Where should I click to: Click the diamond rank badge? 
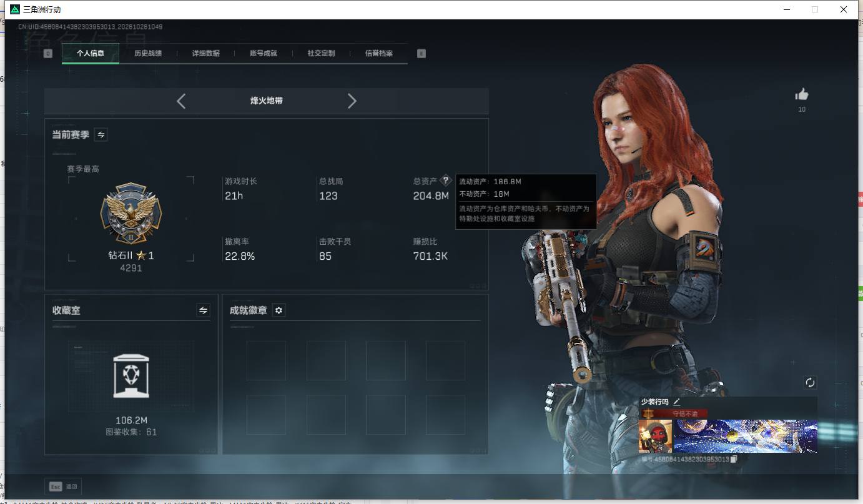click(131, 214)
